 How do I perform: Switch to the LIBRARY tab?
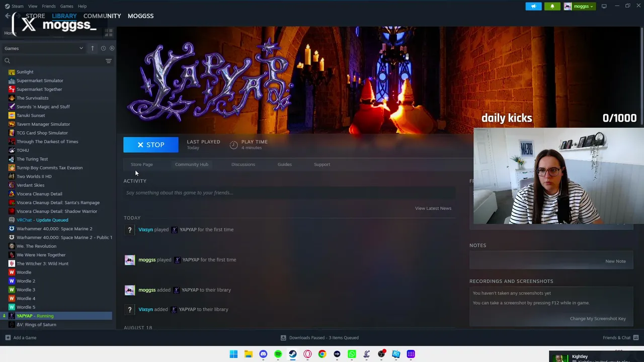tap(64, 16)
